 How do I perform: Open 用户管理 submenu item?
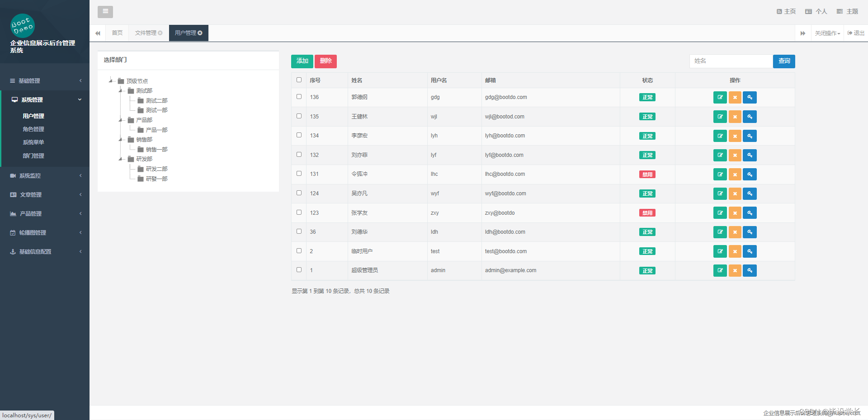point(33,116)
